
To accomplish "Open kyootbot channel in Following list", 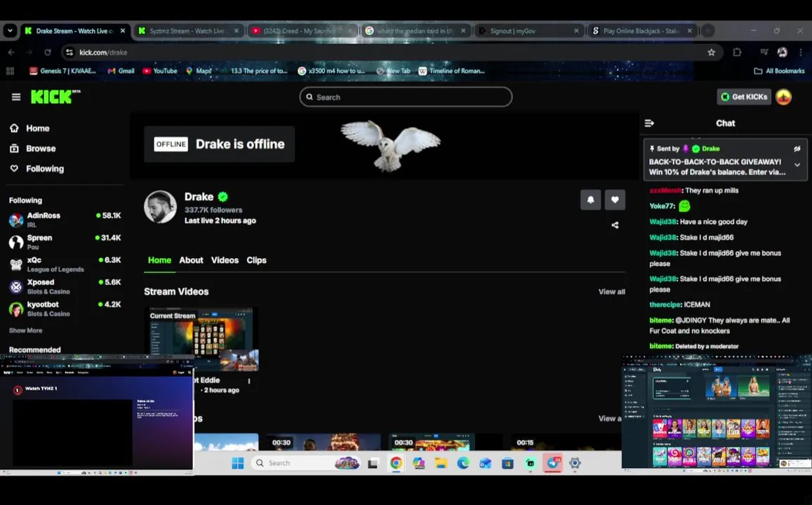I will 65,309.
